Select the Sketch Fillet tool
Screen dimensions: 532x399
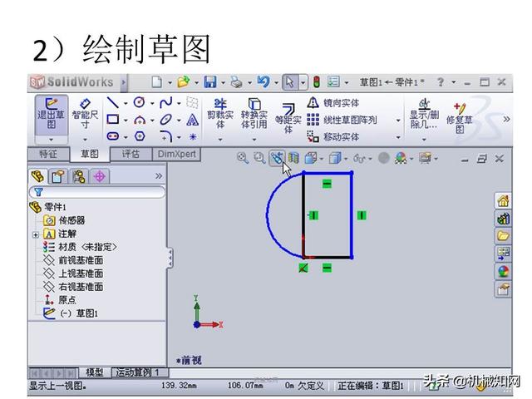166,136
